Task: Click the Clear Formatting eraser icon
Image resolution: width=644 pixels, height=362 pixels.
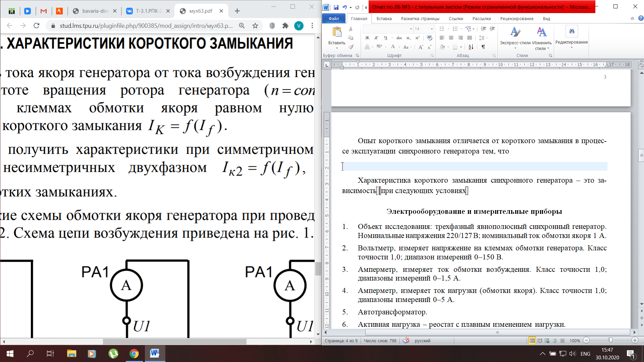Action: [x=430, y=38]
